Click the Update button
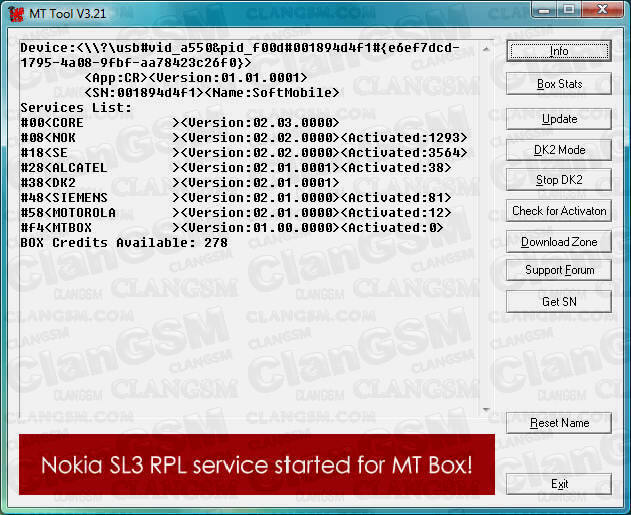The width and height of the screenshot is (631, 515). click(559, 119)
